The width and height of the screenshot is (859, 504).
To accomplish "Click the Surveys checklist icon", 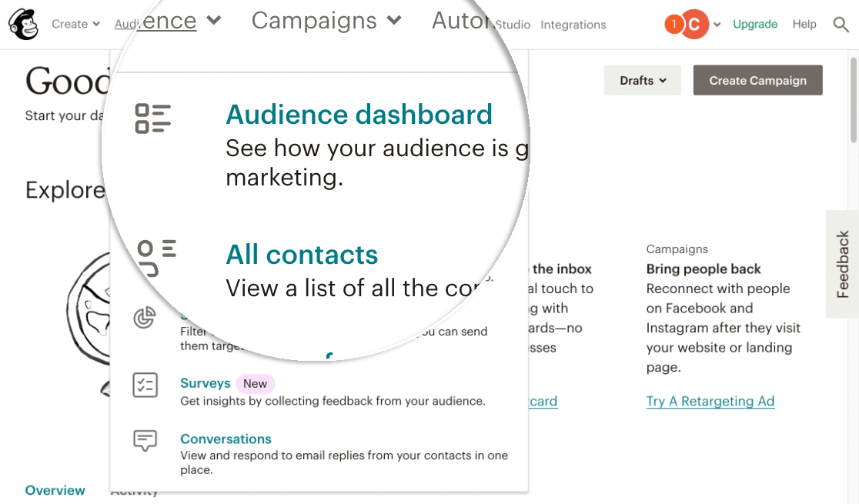I will pos(145,385).
